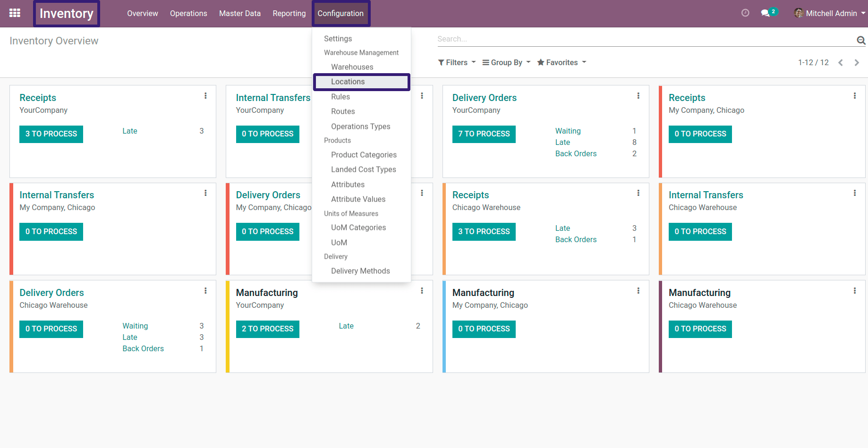The image size is (868, 448).
Task: Click the 7 TO PROCESS button on Delivery Orders
Action: coord(484,134)
